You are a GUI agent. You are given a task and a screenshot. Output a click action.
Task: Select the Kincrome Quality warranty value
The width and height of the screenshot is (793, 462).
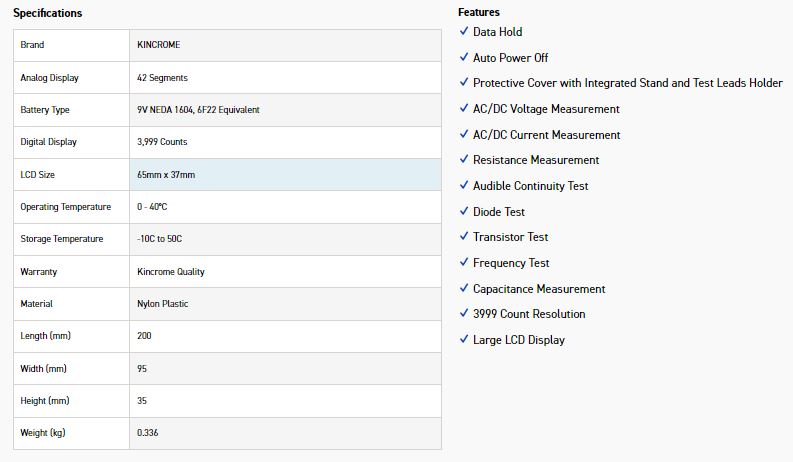[171, 272]
